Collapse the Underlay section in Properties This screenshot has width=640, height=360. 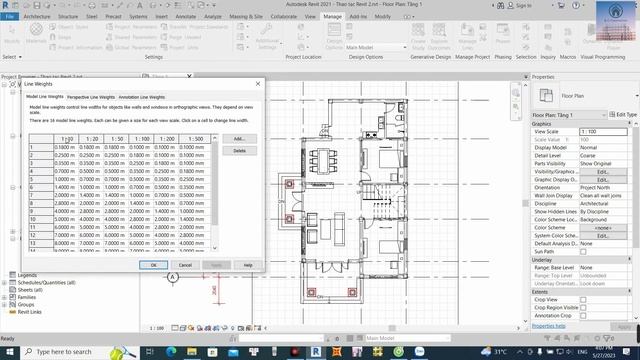(x=629, y=260)
